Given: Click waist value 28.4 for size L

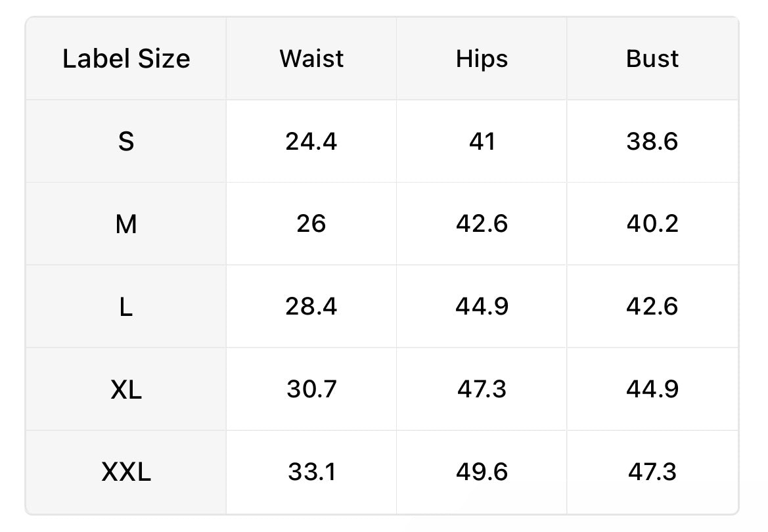Looking at the screenshot, I should tap(311, 307).
